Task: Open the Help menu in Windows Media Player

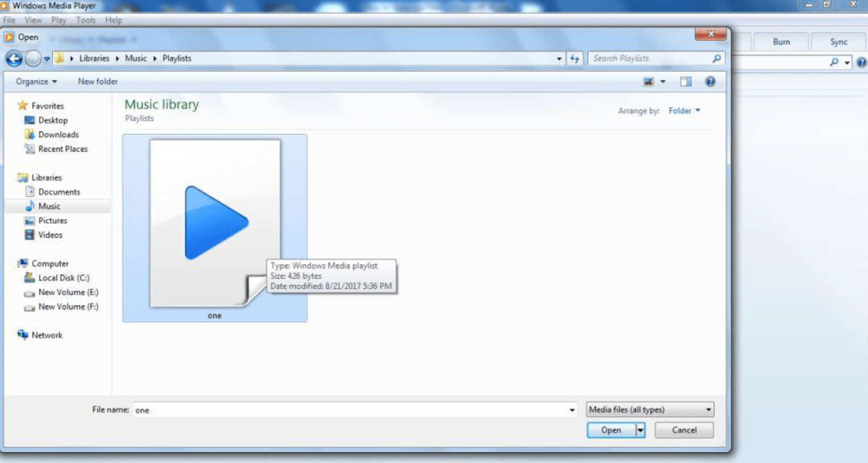Action: (114, 20)
